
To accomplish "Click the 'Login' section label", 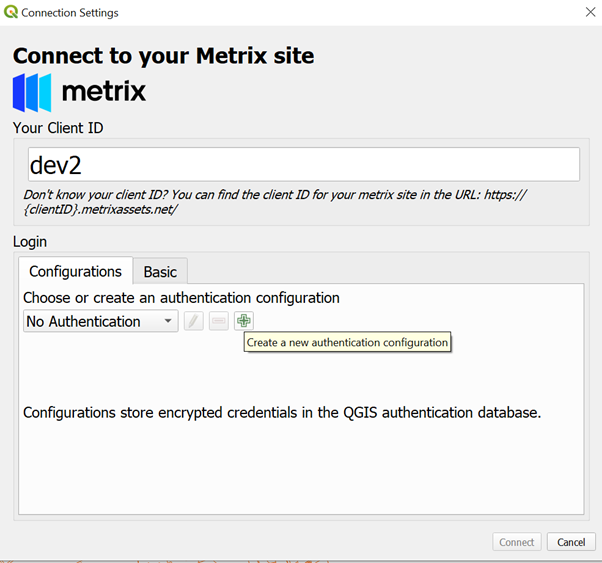I will point(30,242).
